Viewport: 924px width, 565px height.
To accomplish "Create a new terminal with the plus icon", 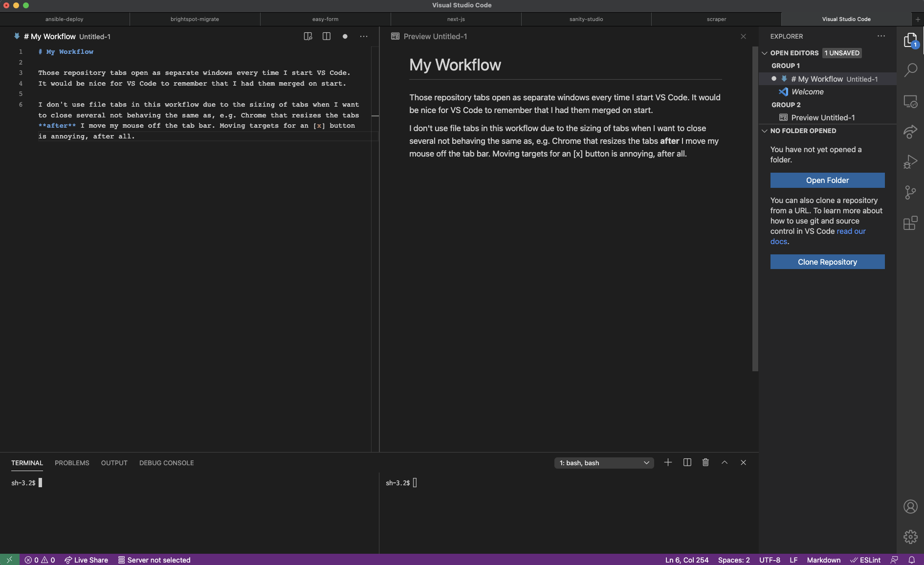I will (668, 462).
